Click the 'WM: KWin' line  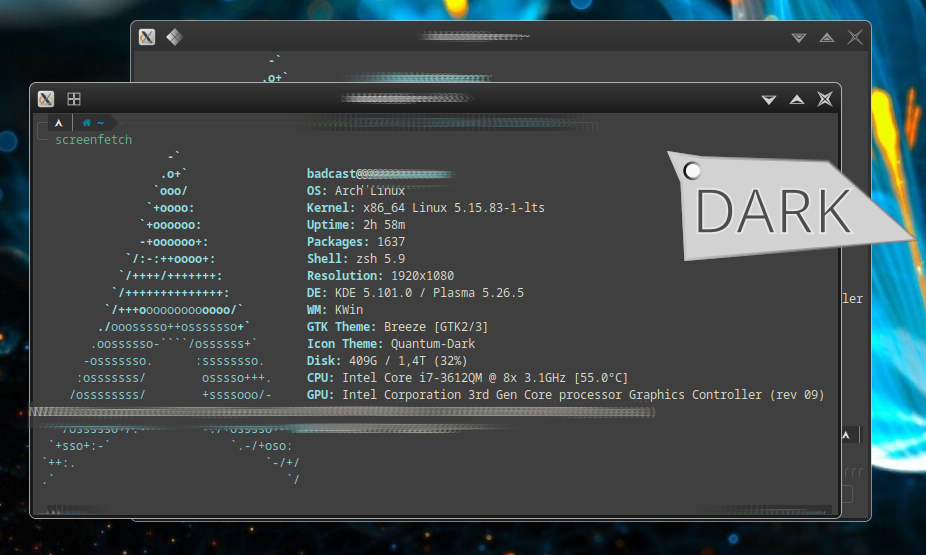point(335,310)
